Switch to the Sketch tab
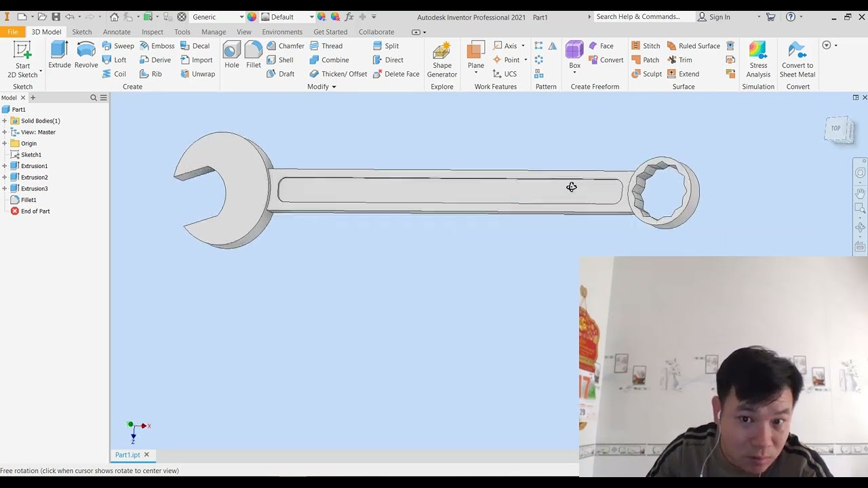The height and width of the screenshot is (488, 868). (x=81, y=32)
